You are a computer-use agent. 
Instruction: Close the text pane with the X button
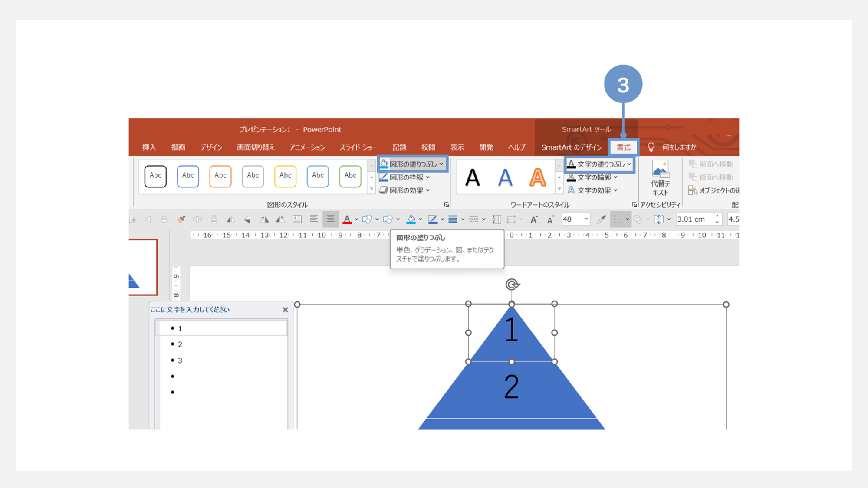tap(285, 310)
